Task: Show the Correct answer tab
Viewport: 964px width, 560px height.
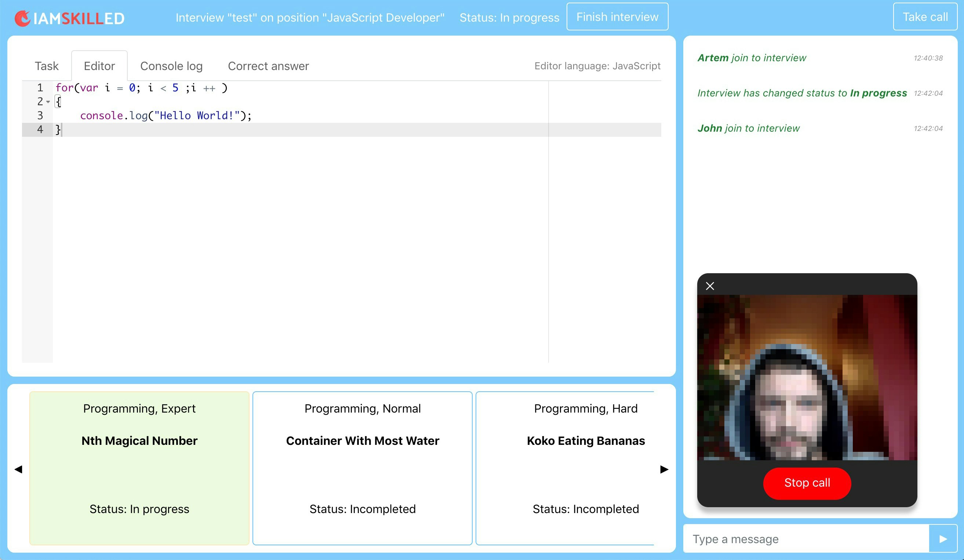Action: click(x=268, y=66)
